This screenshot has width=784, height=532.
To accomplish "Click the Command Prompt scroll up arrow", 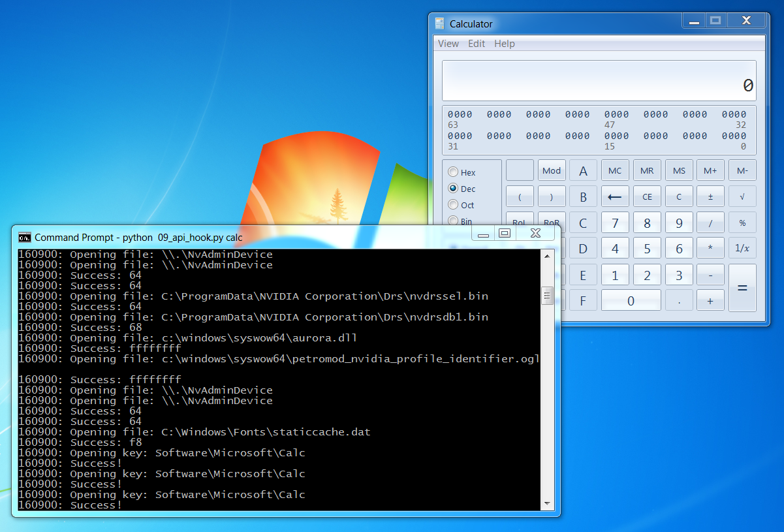I will click(x=548, y=256).
